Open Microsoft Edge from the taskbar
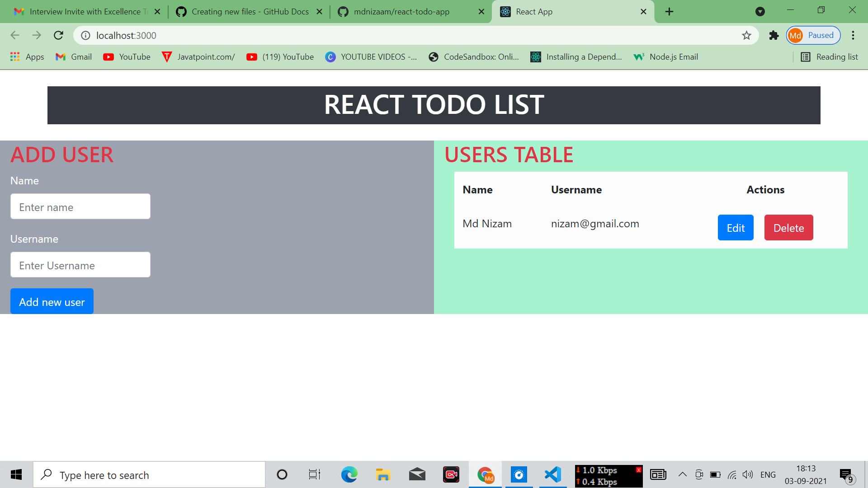This screenshot has height=488, width=868. 349,474
